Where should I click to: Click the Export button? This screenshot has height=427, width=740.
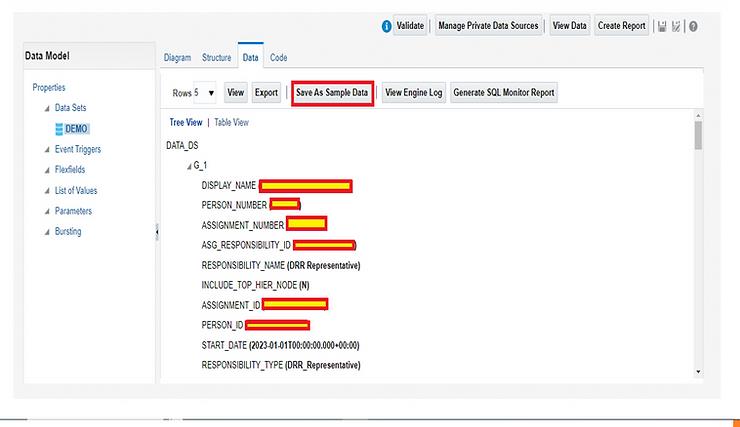pyautogui.click(x=266, y=92)
